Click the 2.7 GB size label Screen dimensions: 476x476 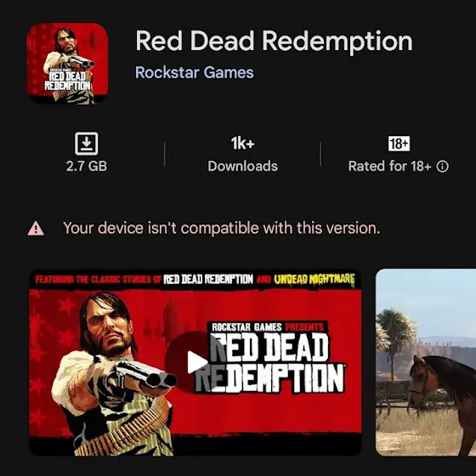[87, 166]
